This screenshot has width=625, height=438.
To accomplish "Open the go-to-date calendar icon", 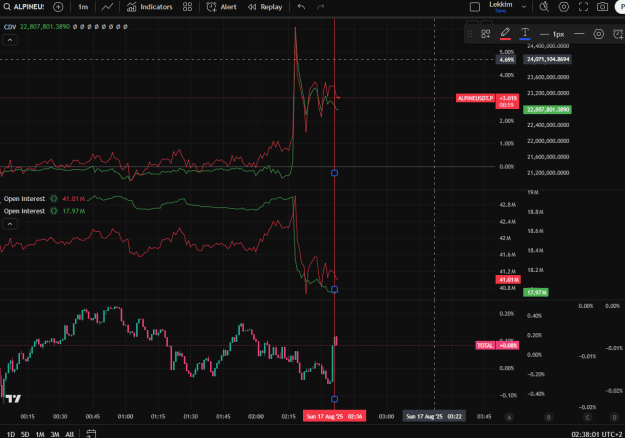I will click(91, 433).
